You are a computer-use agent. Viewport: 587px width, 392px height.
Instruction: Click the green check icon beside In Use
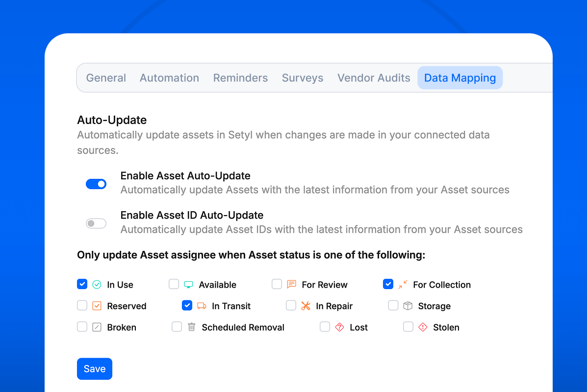coord(97,284)
